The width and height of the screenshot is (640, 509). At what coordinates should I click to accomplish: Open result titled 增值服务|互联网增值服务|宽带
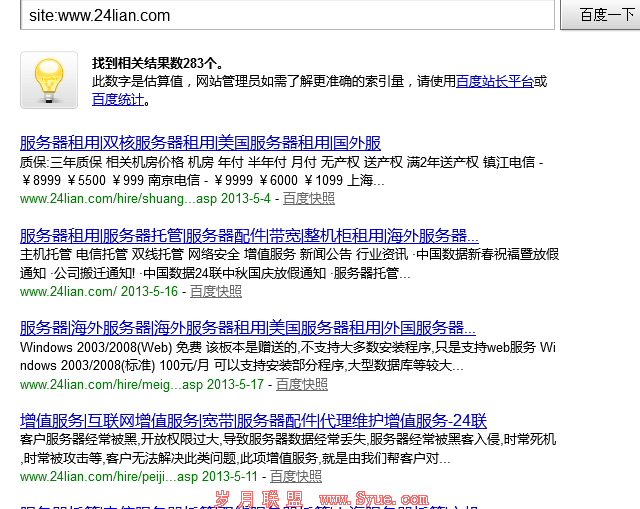pyautogui.click(x=253, y=420)
